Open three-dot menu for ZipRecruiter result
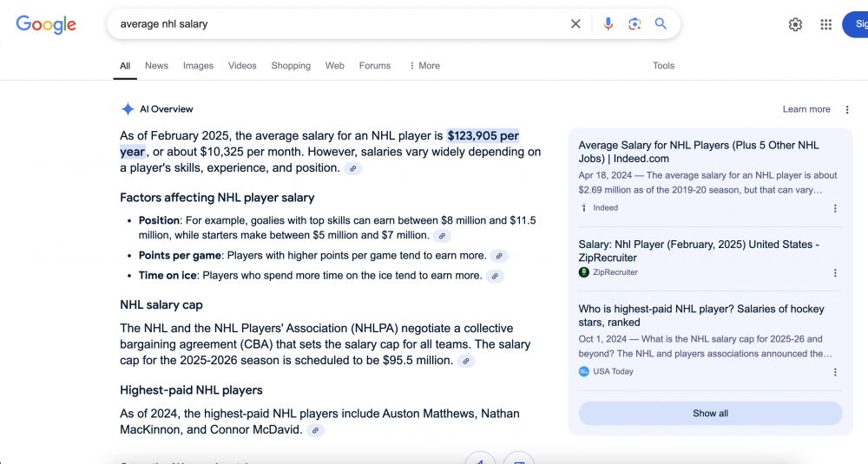This screenshot has height=464, width=868. pyautogui.click(x=835, y=272)
